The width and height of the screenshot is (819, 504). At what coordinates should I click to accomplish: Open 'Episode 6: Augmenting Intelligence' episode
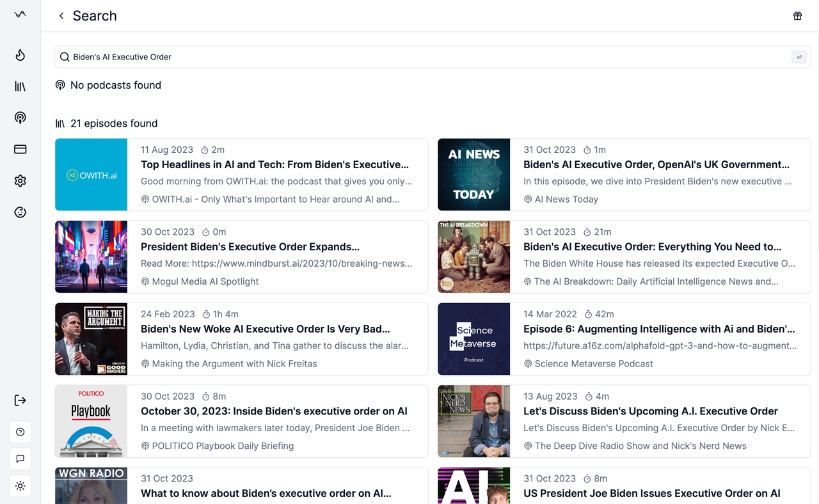(x=659, y=329)
